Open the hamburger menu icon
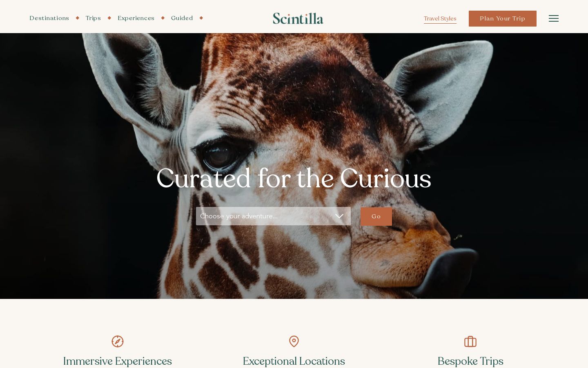588x368 pixels. point(553,18)
